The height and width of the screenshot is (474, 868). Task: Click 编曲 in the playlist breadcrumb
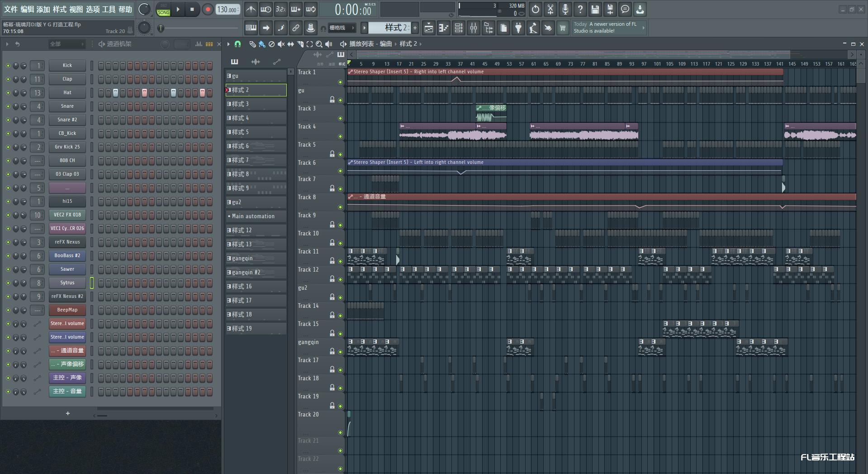[386, 44]
